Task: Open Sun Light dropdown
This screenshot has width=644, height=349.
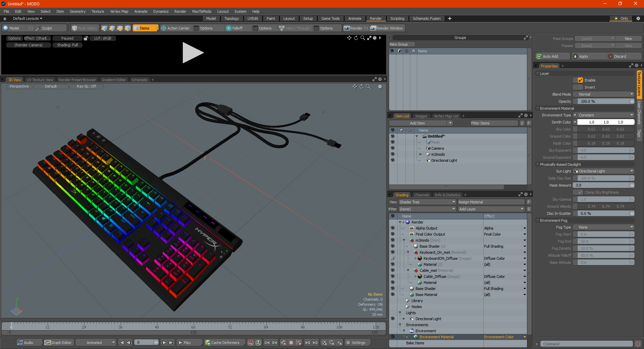Action: pyautogui.click(x=604, y=171)
